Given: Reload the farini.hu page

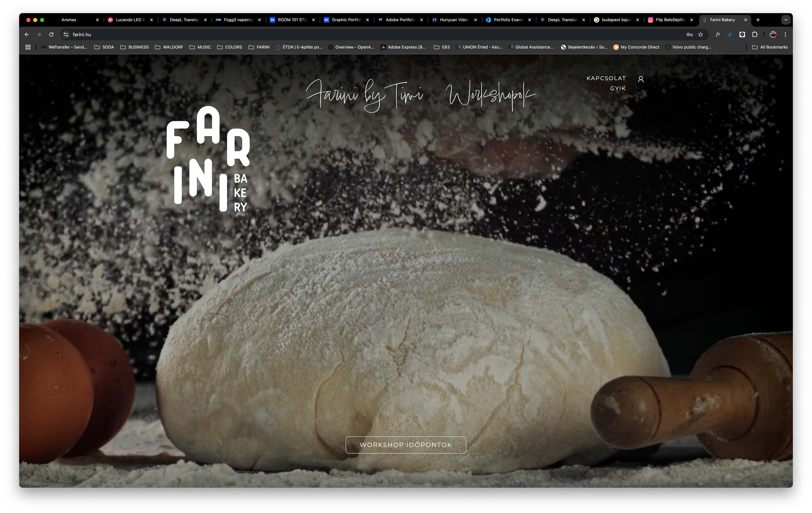Looking at the screenshot, I should coord(51,34).
